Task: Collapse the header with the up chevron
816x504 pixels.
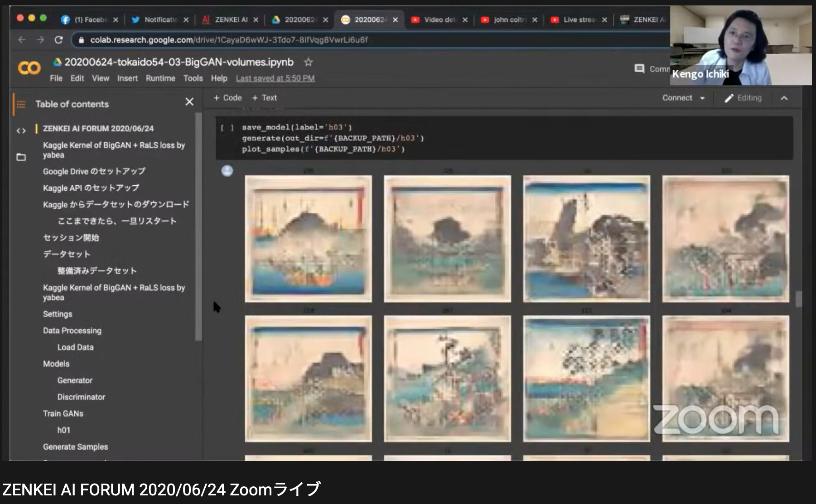Action: click(784, 98)
